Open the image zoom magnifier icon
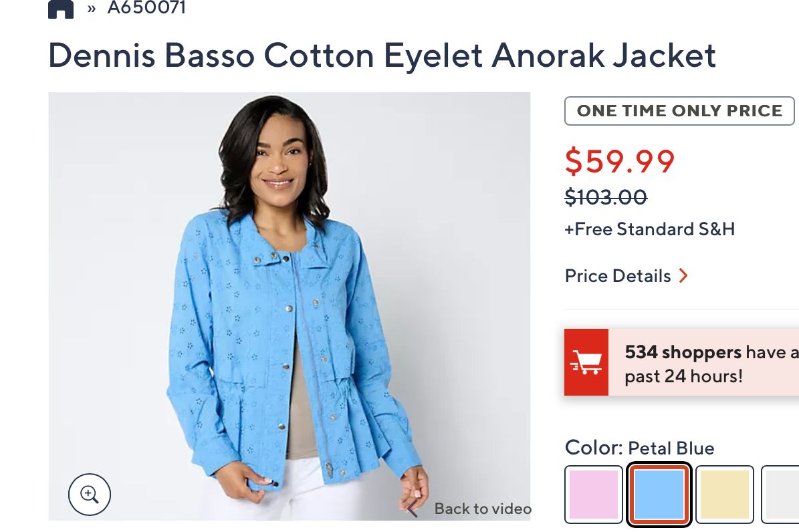The height and width of the screenshot is (532, 799). [x=90, y=495]
